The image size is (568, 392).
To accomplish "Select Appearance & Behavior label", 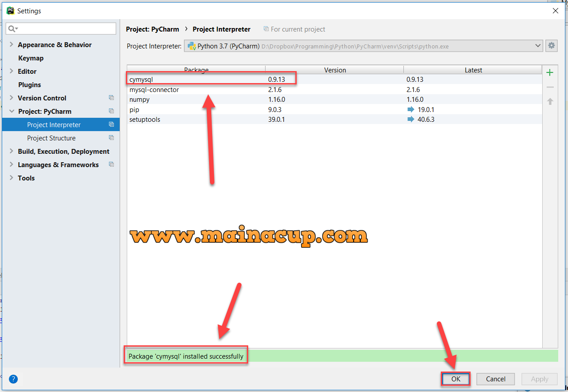I will pyautogui.click(x=55, y=45).
